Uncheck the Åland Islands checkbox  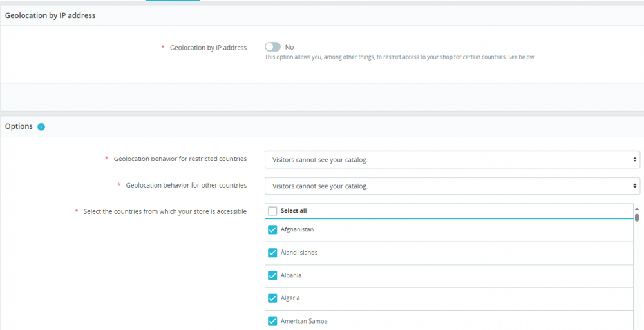(x=272, y=252)
